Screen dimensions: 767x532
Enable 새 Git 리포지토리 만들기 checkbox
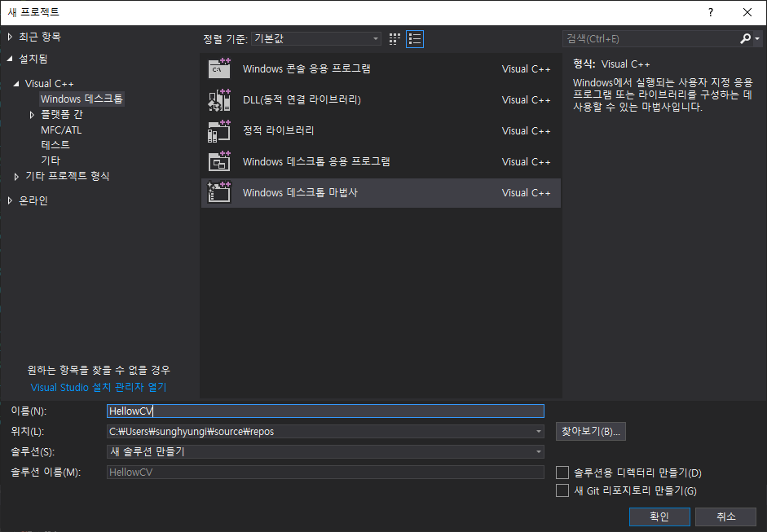click(x=562, y=490)
